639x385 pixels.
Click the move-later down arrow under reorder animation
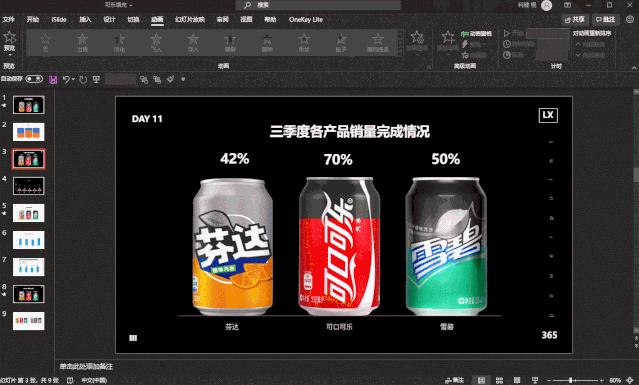pos(578,55)
